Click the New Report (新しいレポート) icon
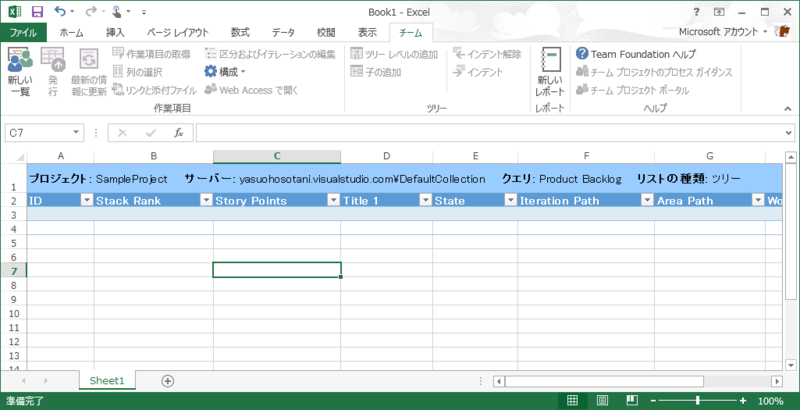This screenshot has width=800, height=410. (550, 71)
